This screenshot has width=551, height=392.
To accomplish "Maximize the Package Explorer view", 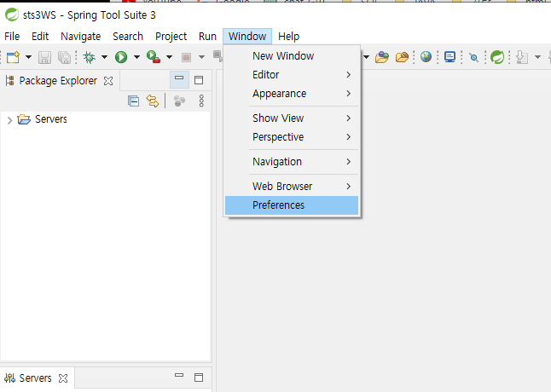I will 199,80.
